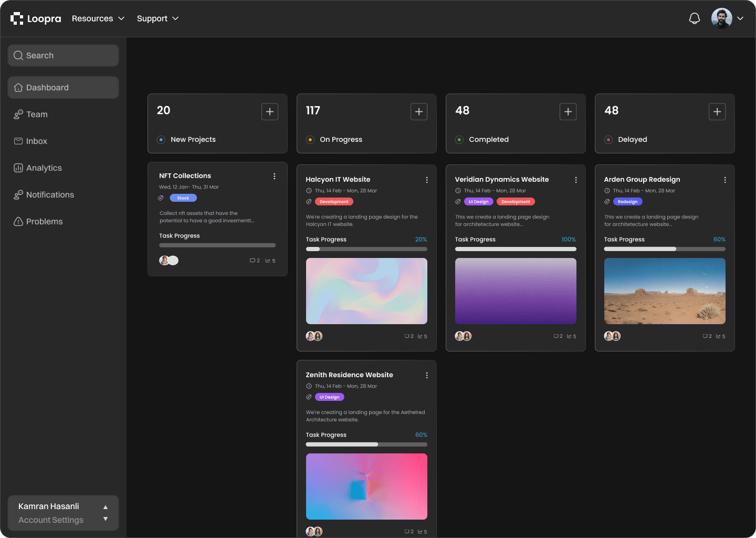This screenshot has height=538, width=756.
Task: Focus the Search field
Action: [x=63, y=55]
